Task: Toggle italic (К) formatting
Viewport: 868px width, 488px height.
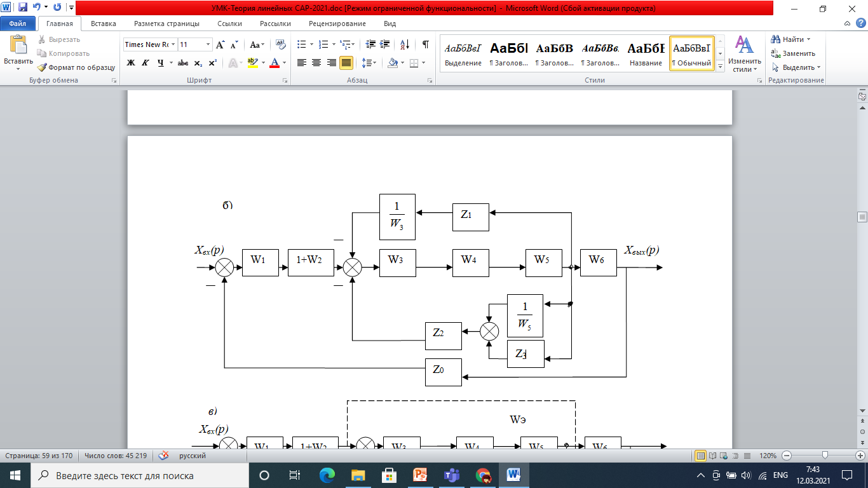Action: pyautogui.click(x=146, y=63)
